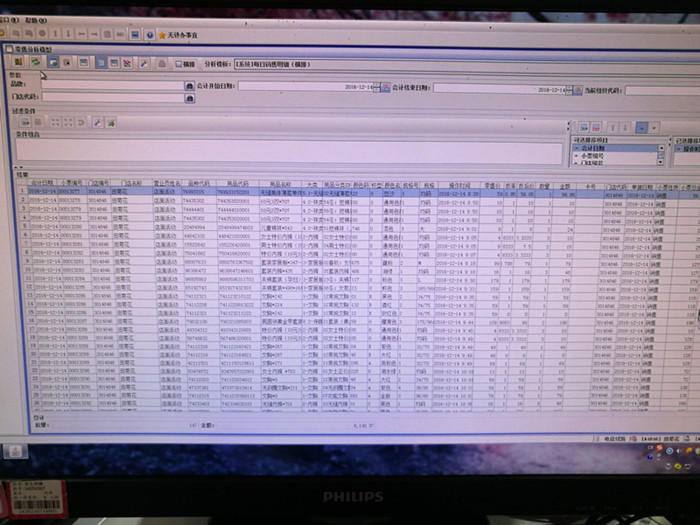
Task: Click the 会计开始日期 date spinner
Action: (376, 88)
